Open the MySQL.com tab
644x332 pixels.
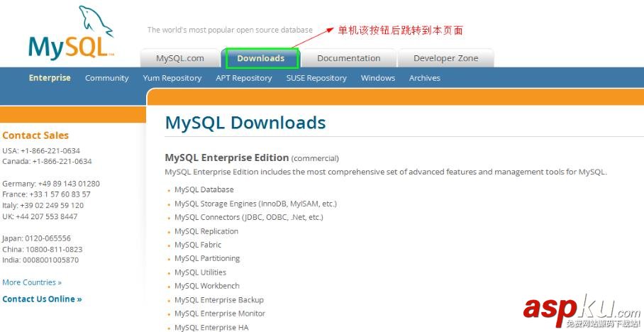click(180, 58)
